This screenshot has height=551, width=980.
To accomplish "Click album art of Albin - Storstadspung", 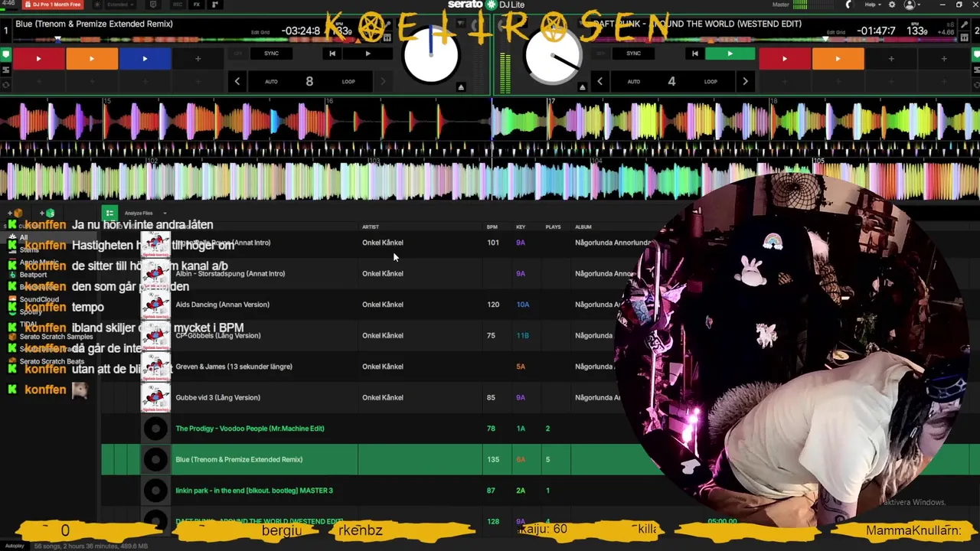I will coord(155,273).
